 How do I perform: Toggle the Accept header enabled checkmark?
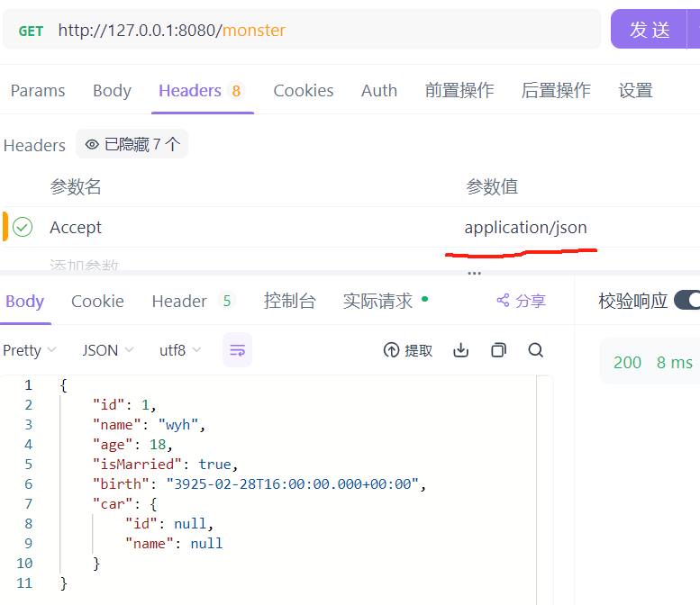click(x=23, y=227)
